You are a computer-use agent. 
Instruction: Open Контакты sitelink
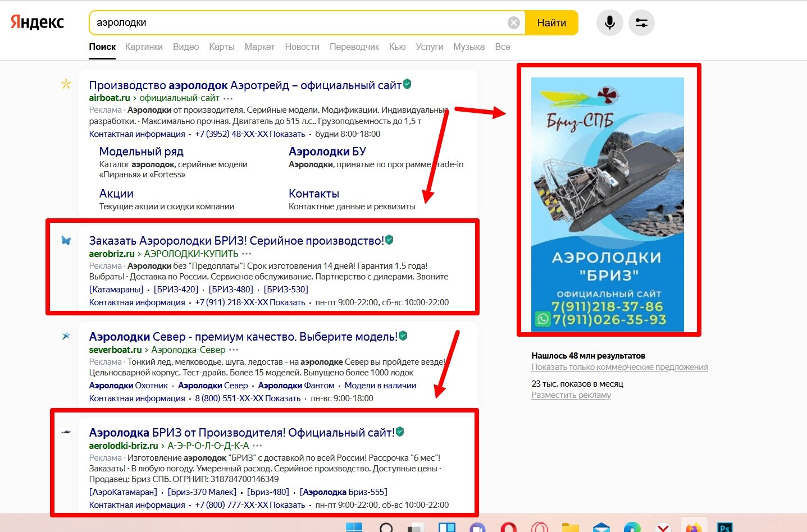[x=314, y=194]
